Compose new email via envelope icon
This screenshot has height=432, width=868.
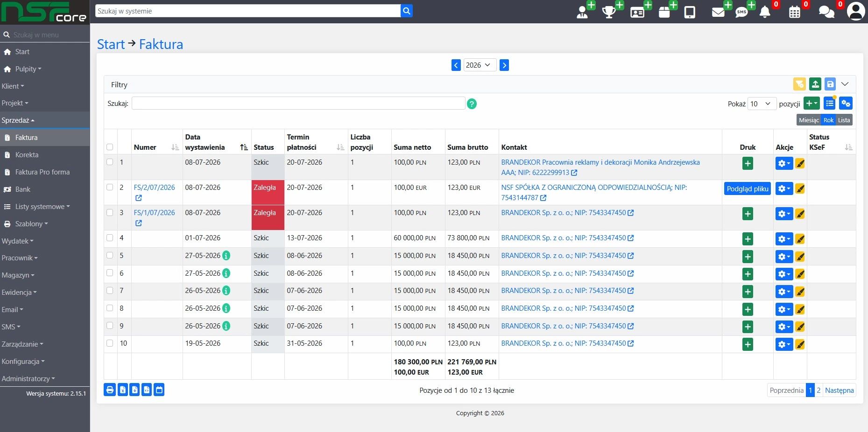pos(718,12)
